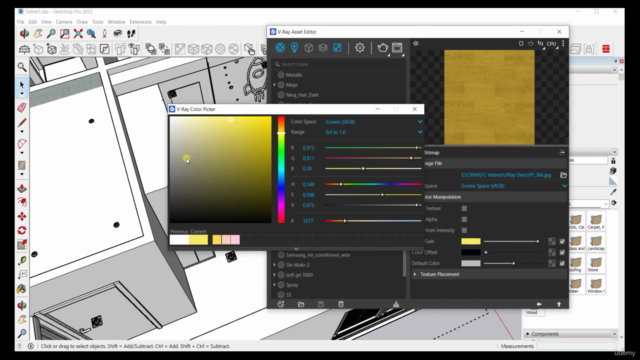Click the Zoom Extents tool
This screenshot has width=640, height=360.
click(78, 33)
